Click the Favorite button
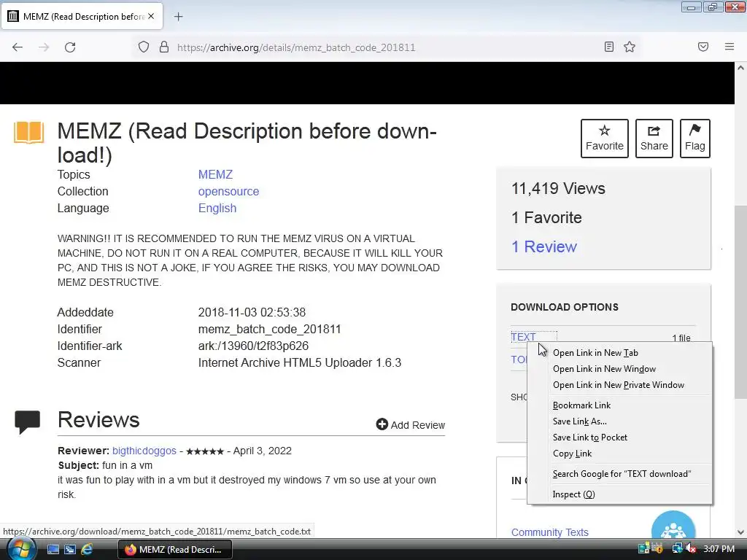This screenshot has width=747, height=560. pyautogui.click(x=605, y=139)
